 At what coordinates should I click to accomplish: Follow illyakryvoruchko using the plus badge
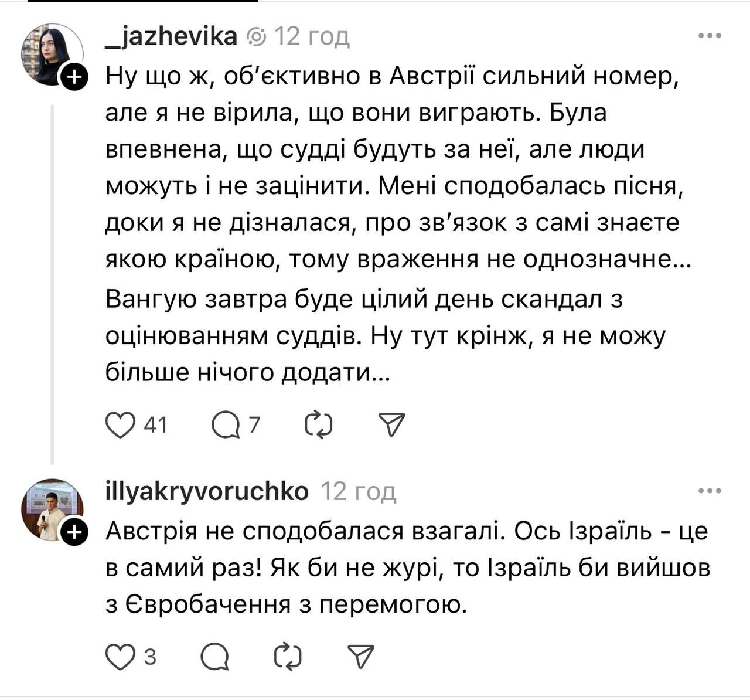click(74, 532)
